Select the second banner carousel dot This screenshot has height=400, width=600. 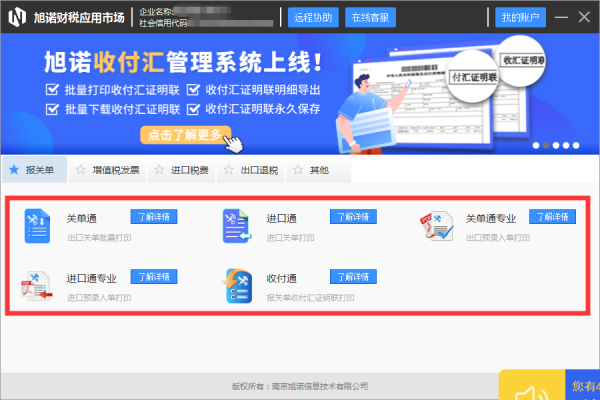pos(546,145)
